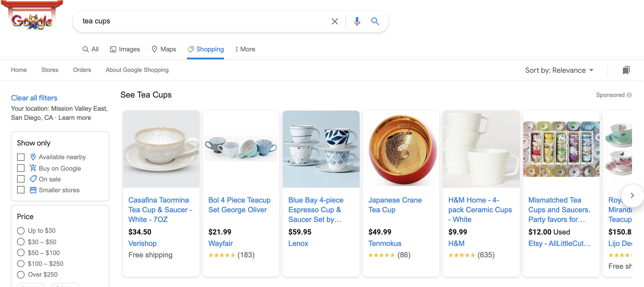Switch to the Images tab
644x287 pixels.
tap(125, 49)
